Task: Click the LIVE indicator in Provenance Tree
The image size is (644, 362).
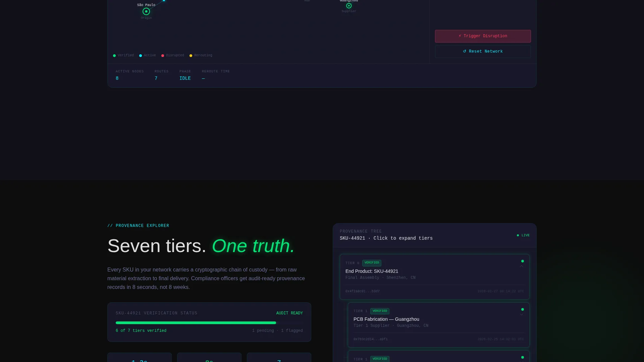Action: pos(523,235)
